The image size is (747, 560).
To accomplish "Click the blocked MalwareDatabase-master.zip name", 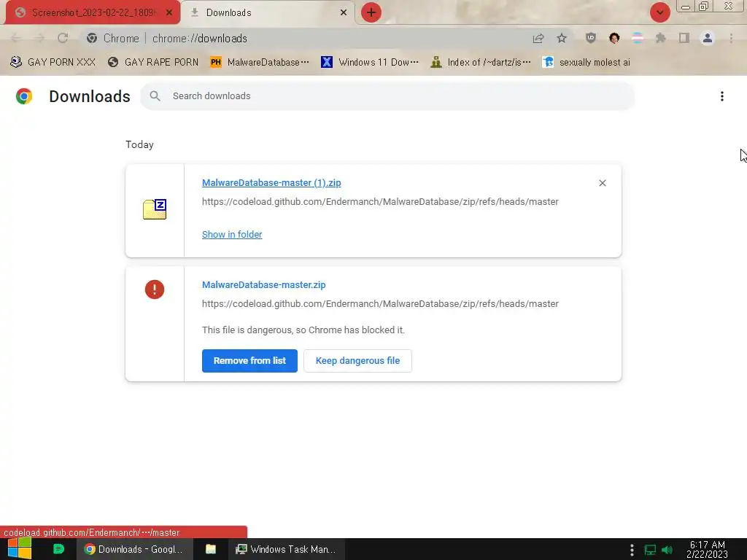I will click(264, 285).
